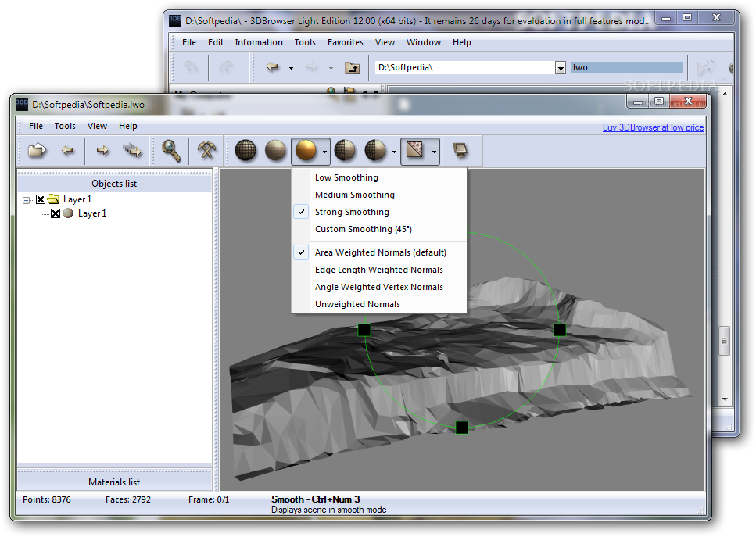
Task: Collapse the Layer 1 tree node
Action: pyautogui.click(x=26, y=199)
